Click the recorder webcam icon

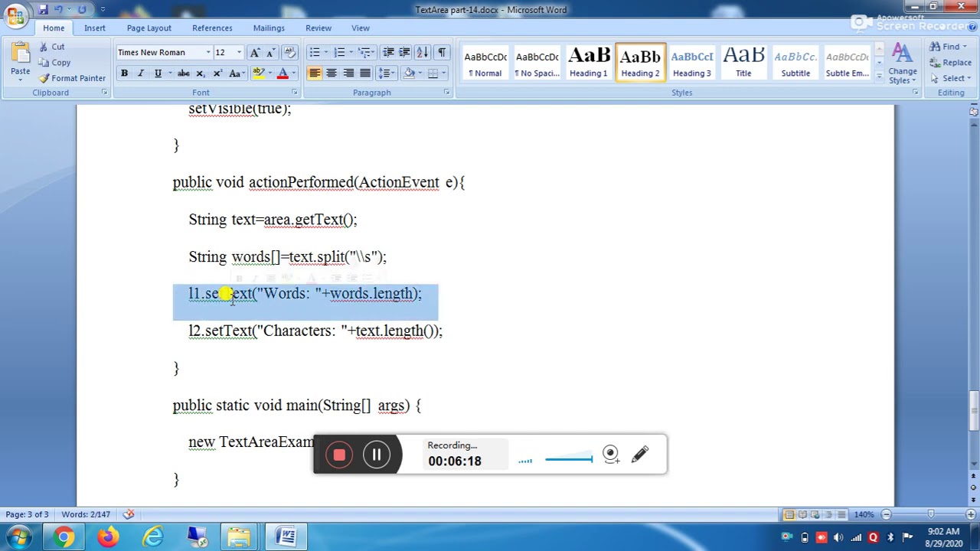(x=610, y=455)
